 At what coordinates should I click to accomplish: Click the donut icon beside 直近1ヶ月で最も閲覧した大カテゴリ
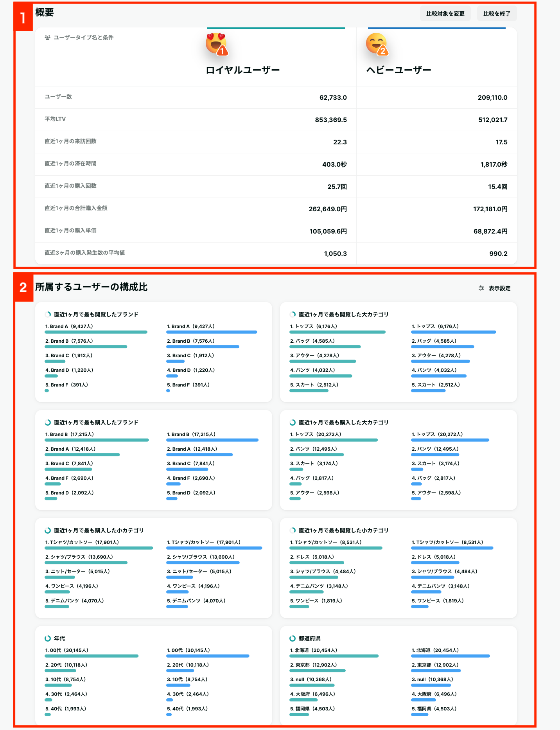tap(293, 314)
